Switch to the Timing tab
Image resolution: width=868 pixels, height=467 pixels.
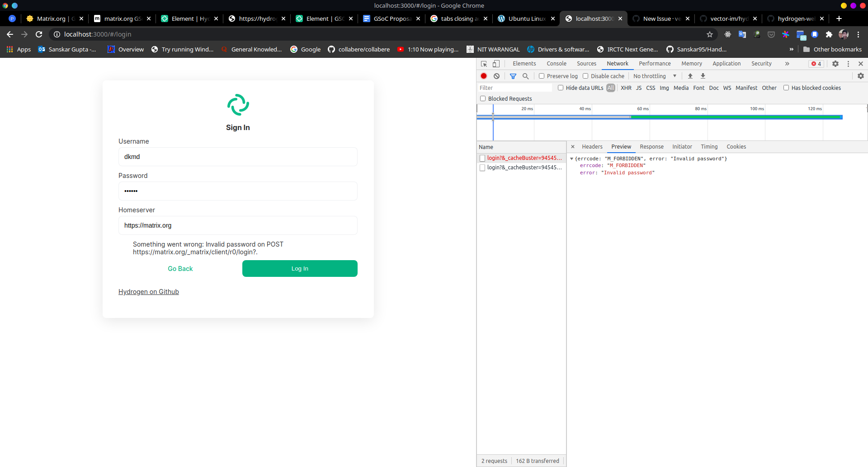coord(709,147)
